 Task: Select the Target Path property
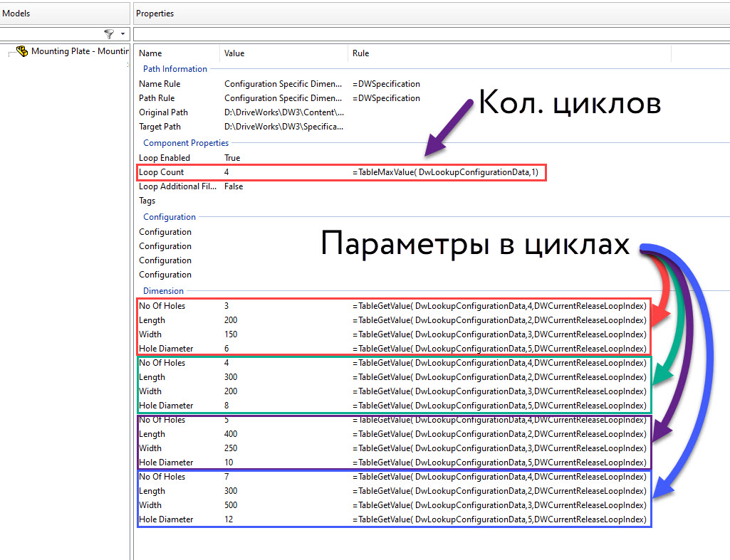click(x=160, y=127)
